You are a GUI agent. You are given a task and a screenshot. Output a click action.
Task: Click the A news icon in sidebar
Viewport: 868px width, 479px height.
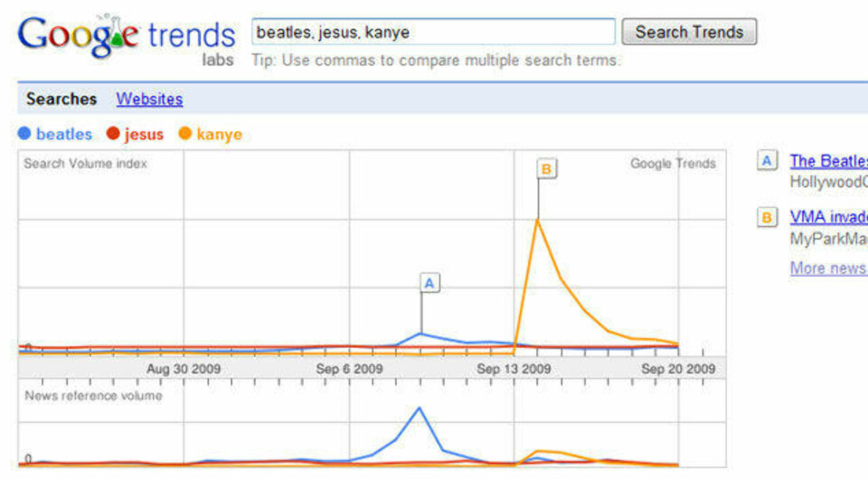[767, 161]
